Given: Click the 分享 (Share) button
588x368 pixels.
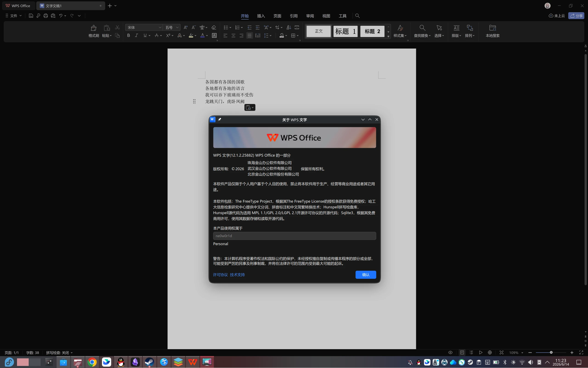Looking at the screenshot, I should pyautogui.click(x=576, y=16).
